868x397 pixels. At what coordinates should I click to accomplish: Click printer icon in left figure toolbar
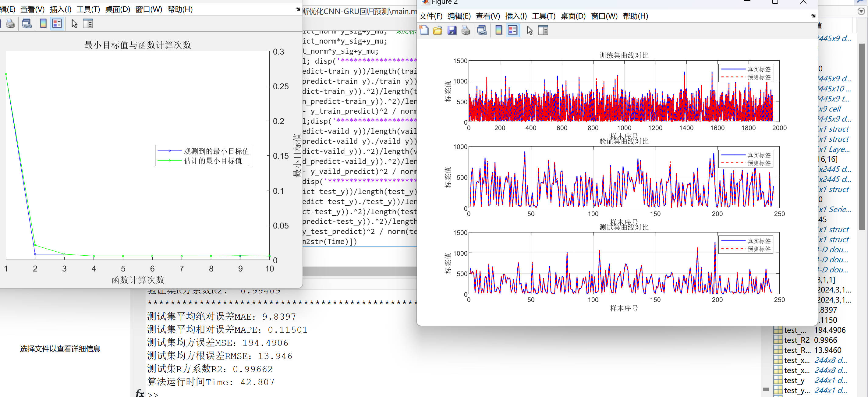tap(10, 24)
